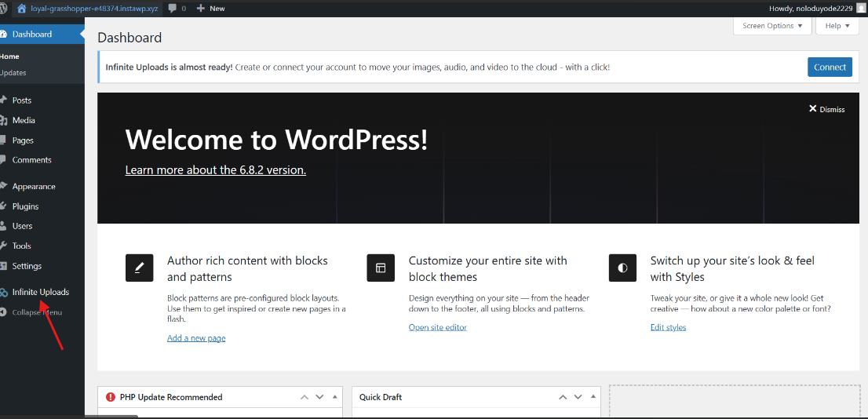Click the Open site editor link

pos(437,327)
